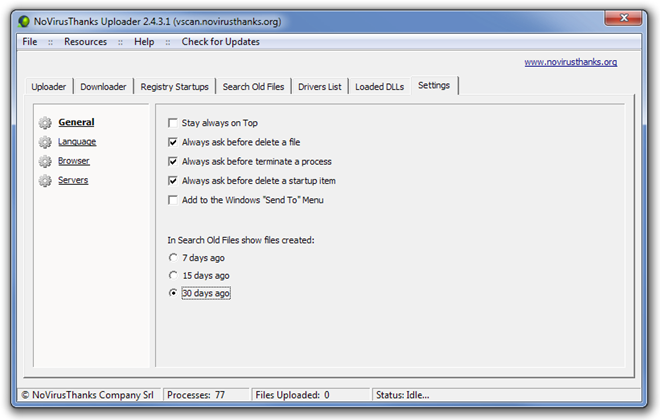This screenshot has height=420, width=660.
Task: Enable Add to the Windows Send To Menu
Action: [x=173, y=200]
